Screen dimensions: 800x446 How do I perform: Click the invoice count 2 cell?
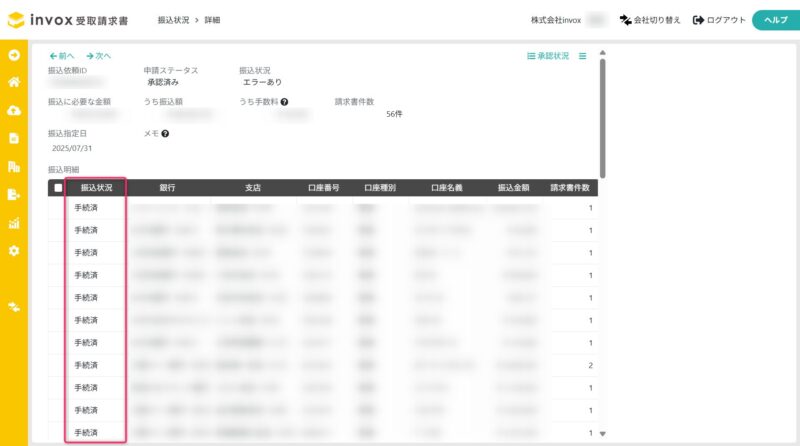590,365
